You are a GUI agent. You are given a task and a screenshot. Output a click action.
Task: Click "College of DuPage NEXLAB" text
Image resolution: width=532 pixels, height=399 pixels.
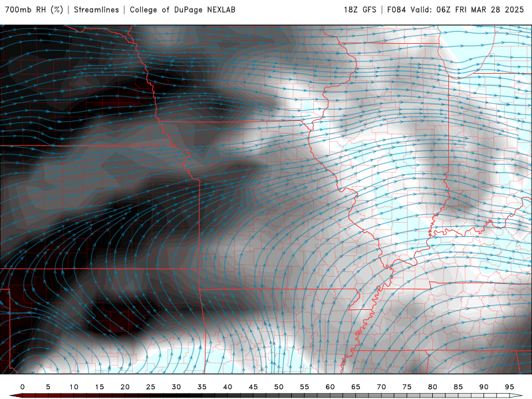(182, 10)
